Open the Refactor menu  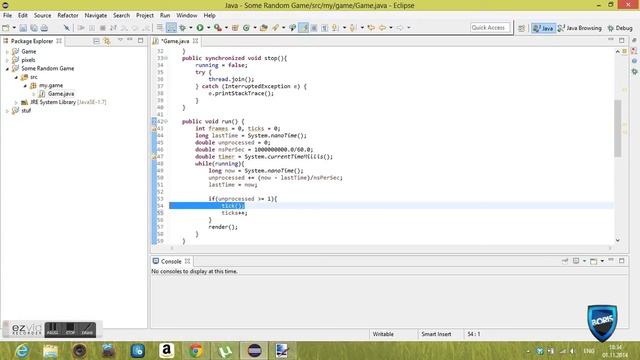pos(68,16)
